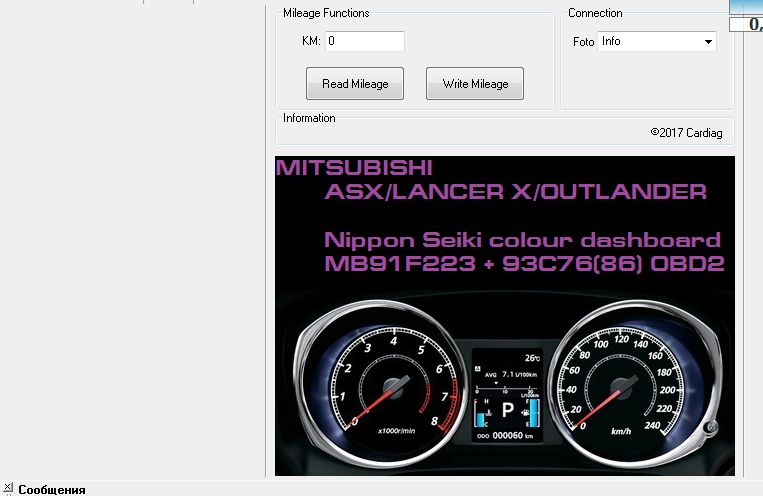The width and height of the screenshot is (763, 496).
Task: Close the Сообщения panel with the X icon
Action: [x=8, y=486]
